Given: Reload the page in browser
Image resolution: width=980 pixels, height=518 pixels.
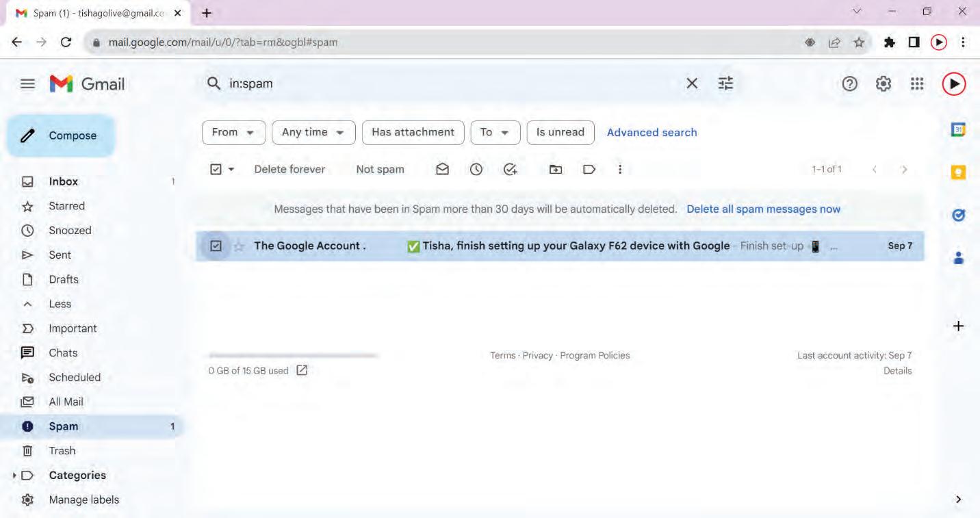Looking at the screenshot, I should pyautogui.click(x=66, y=42).
